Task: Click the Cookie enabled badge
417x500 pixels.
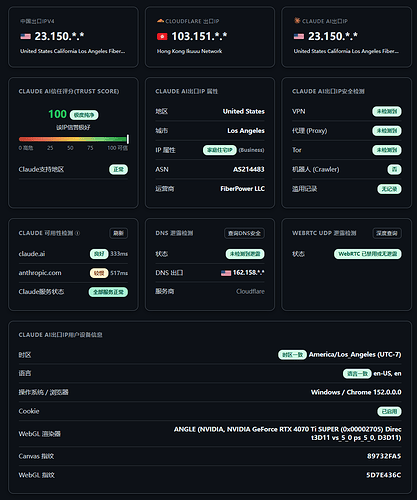Action: [389, 411]
